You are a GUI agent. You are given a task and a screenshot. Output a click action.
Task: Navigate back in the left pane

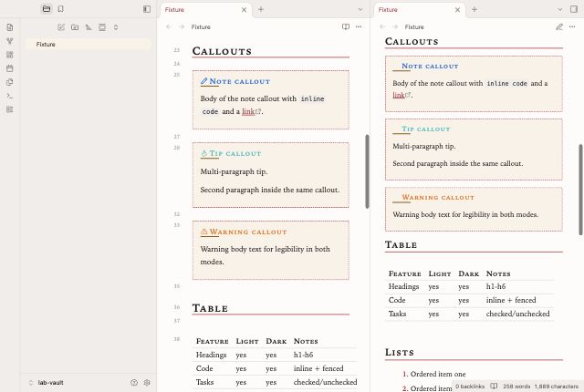[x=169, y=26]
